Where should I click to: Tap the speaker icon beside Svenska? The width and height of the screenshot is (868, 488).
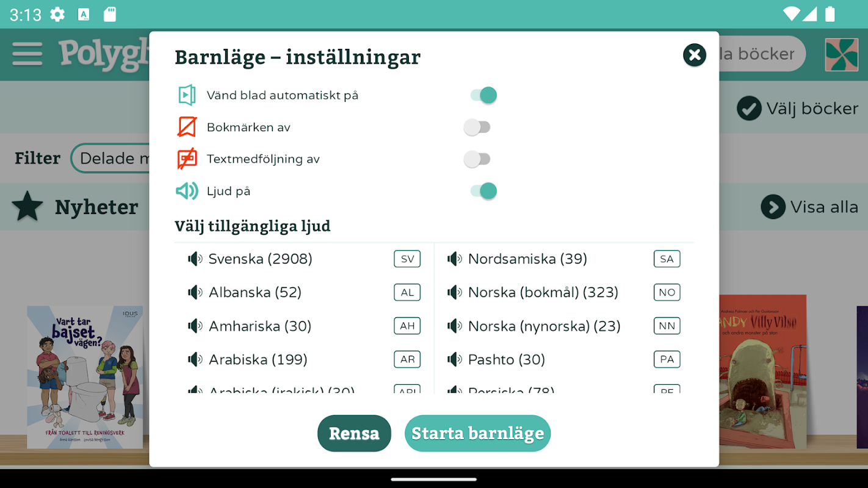[x=195, y=259]
